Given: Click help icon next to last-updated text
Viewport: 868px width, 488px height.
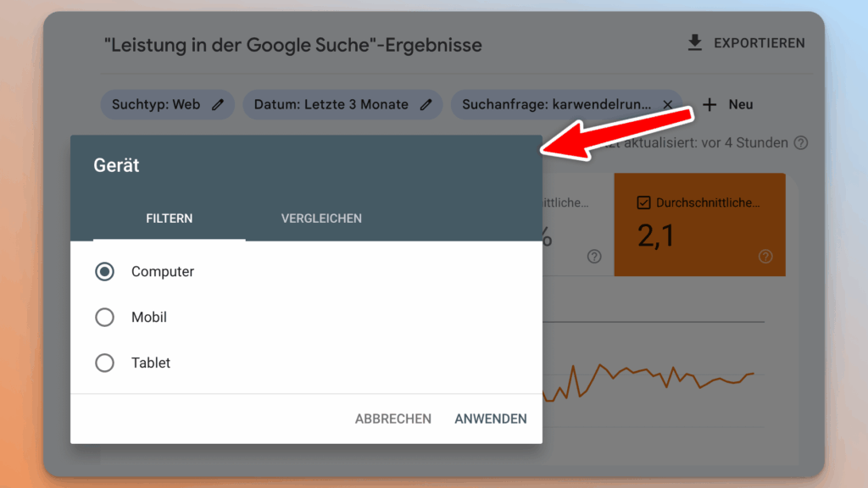Looking at the screenshot, I should pyautogui.click(x=800, y=142).
